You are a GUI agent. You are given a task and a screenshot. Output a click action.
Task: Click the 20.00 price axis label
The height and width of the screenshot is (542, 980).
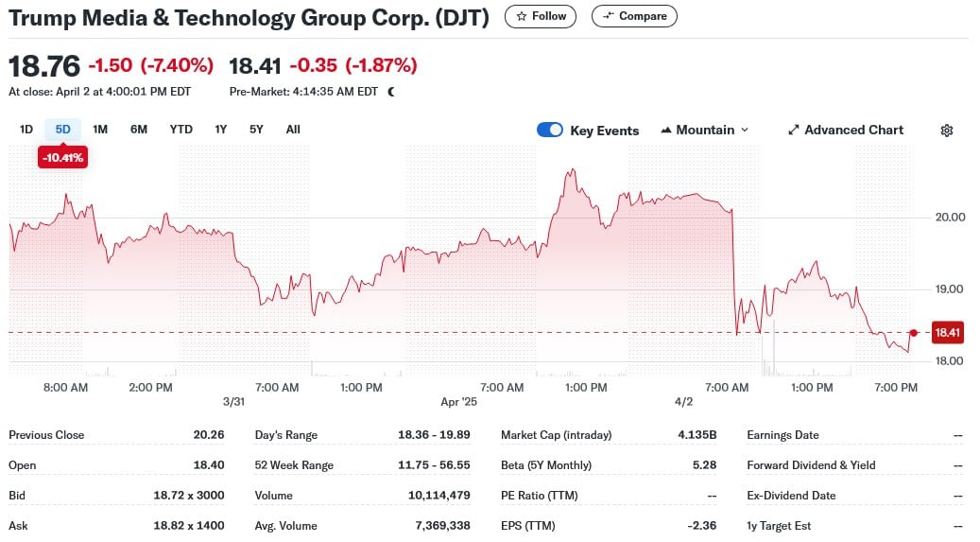(x=950, y=218)
